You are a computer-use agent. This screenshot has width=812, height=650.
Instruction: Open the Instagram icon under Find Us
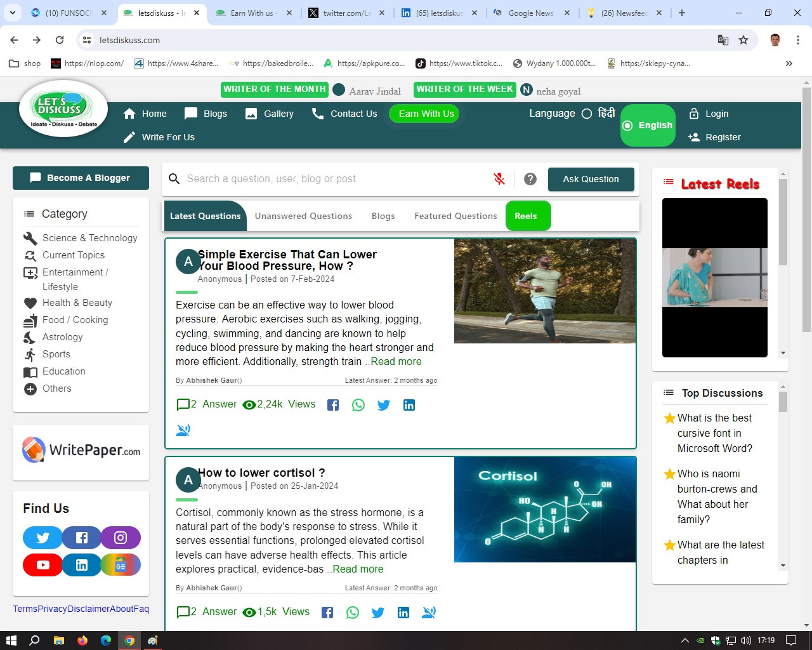pyautogui.click(x=121, y=538)
